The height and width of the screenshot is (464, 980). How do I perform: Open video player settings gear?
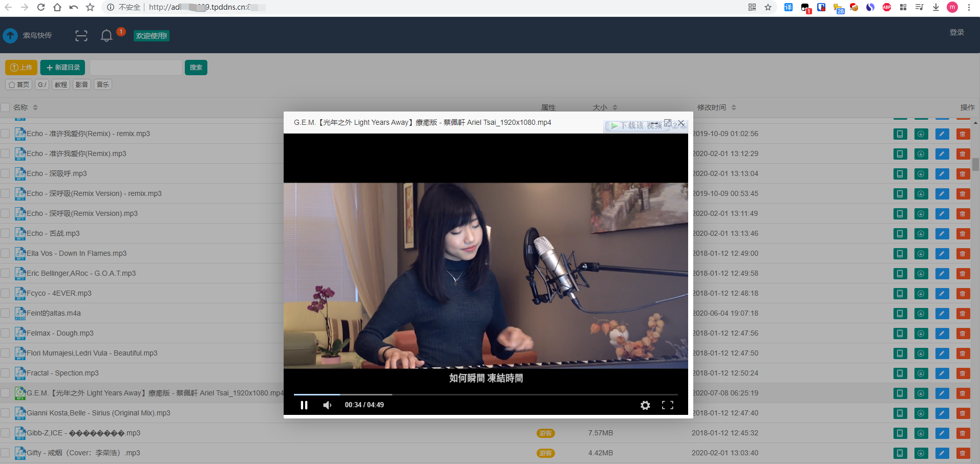click(x=645, y=405)
